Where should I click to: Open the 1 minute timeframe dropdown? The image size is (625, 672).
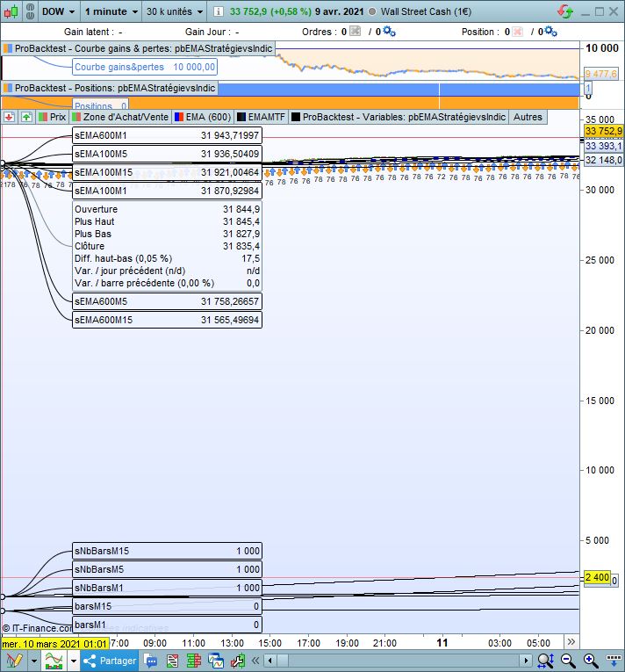pyautogui.click(x=111, y=11)
